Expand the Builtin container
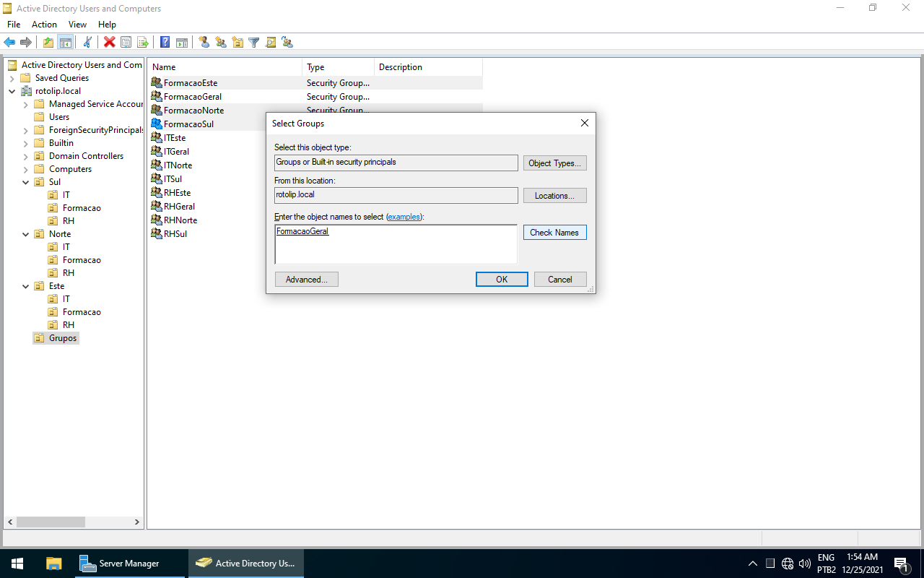Viewport: 924px width, 578px height. tap(26, 143)
